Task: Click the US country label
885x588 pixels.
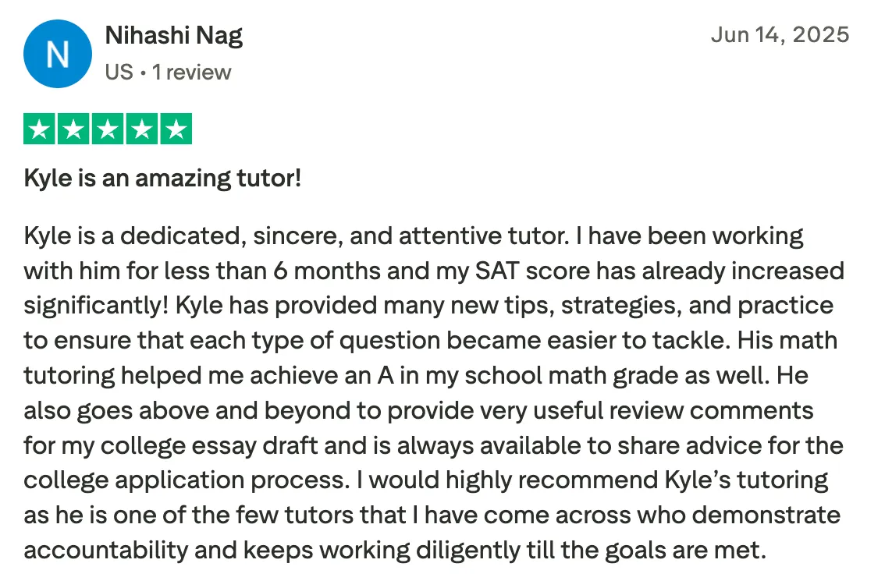Action: click(119, 73)
